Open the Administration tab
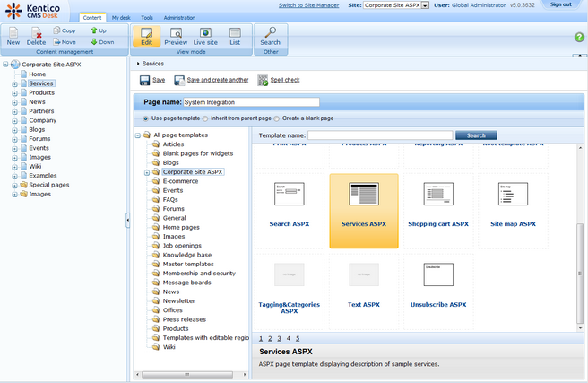This screenshot has height=383, width=588. pos(179,18)
